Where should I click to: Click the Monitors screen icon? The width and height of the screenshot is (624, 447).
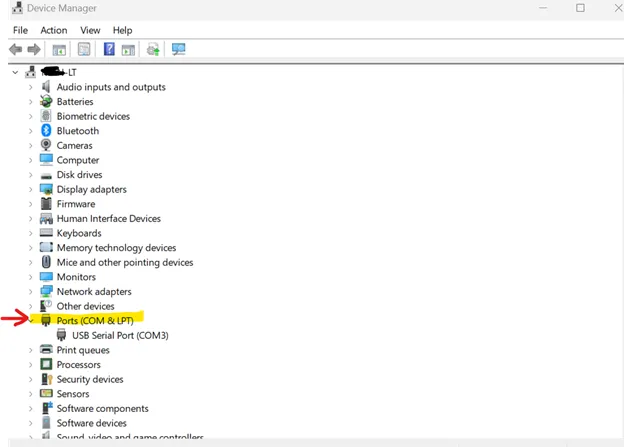point(46,276)
